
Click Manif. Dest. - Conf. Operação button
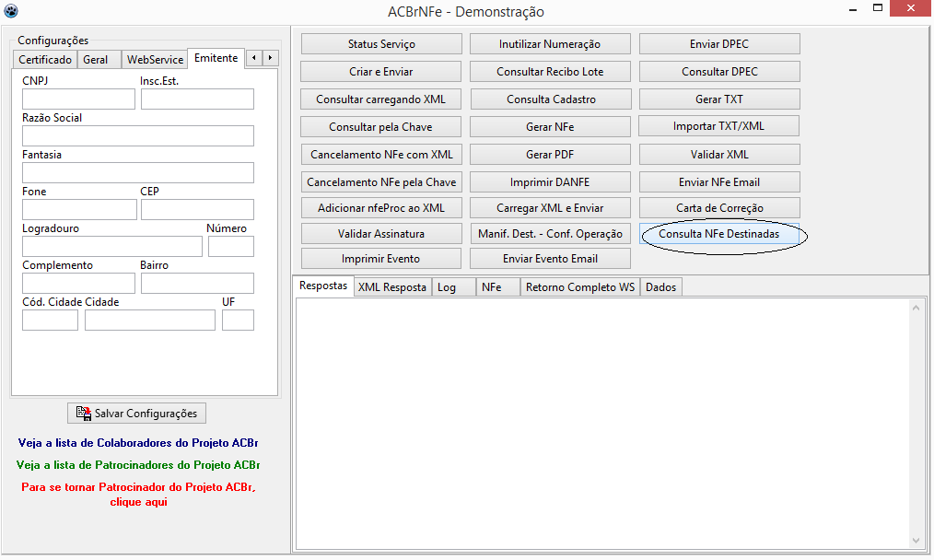coord(551,234)
